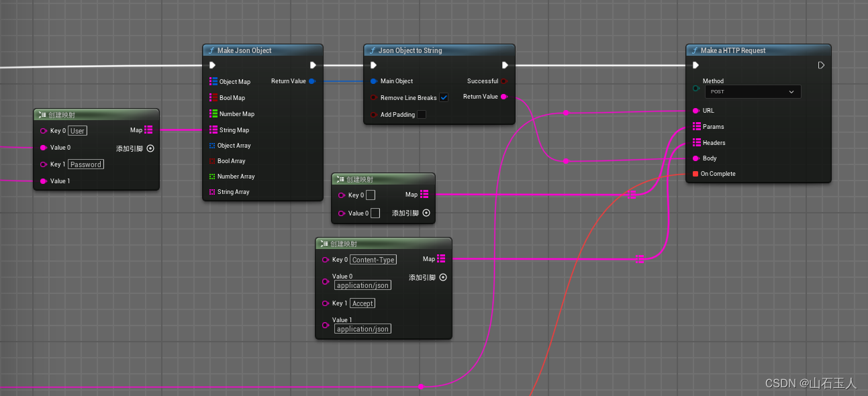
Task: Enable the Add Padding checkbox
Action: [422, 115]
